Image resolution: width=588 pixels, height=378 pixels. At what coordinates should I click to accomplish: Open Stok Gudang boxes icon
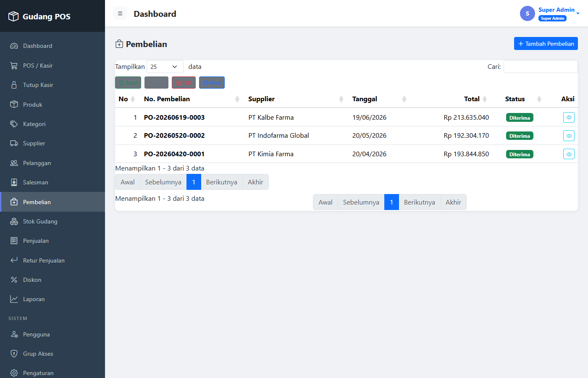[14, 221]
